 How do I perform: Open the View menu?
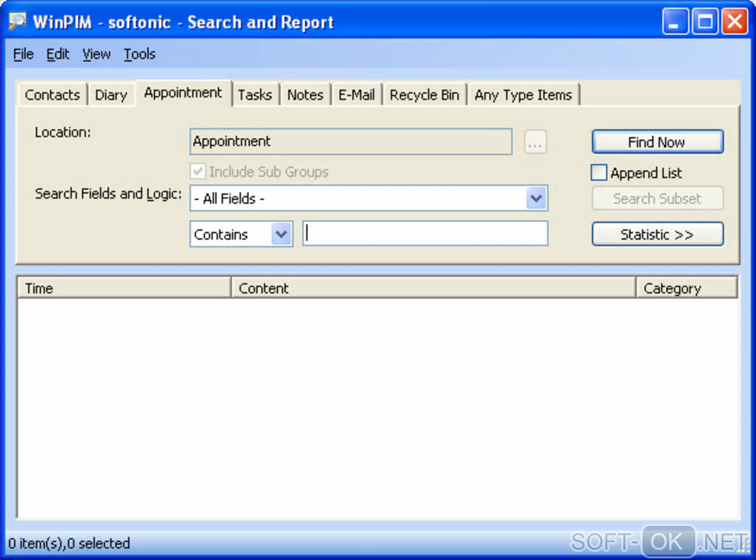[96, 54]
